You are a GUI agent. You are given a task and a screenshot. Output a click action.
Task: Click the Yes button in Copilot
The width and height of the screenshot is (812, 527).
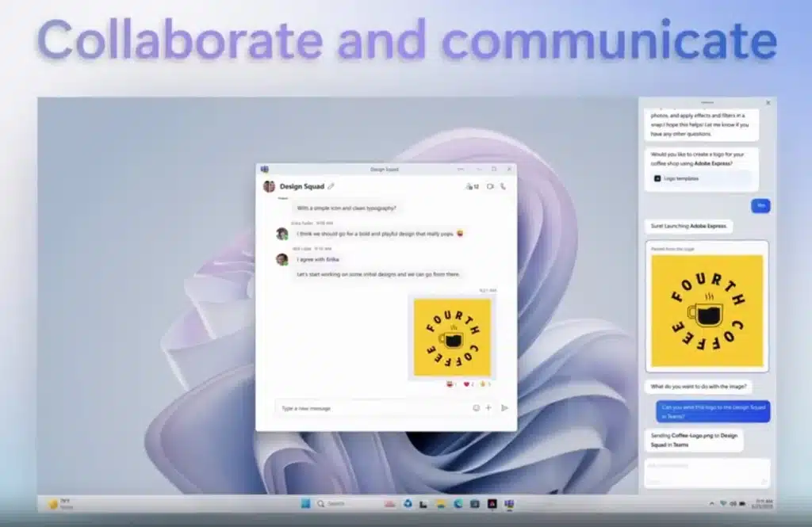pyautogui.click(x=760, y=205)
